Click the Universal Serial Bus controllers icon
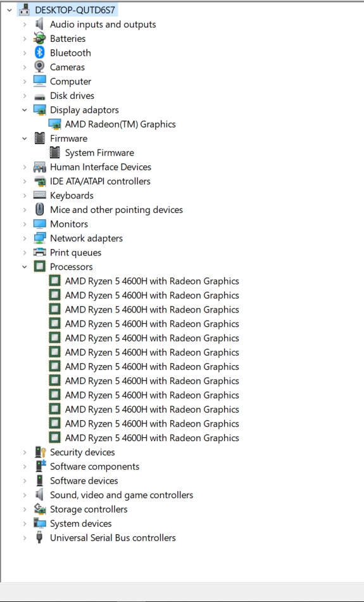364x602 pixels. (x=39, y=537)
